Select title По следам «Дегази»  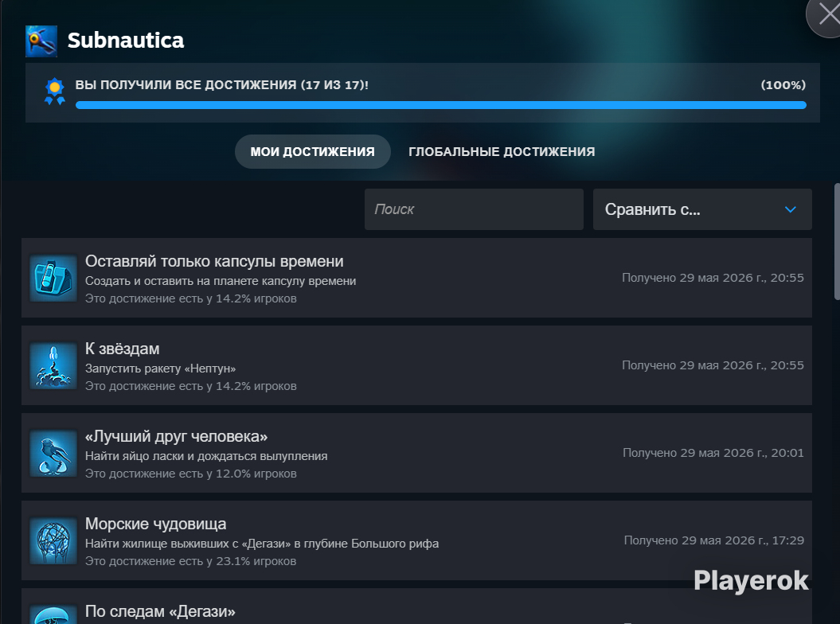[160, 611]
